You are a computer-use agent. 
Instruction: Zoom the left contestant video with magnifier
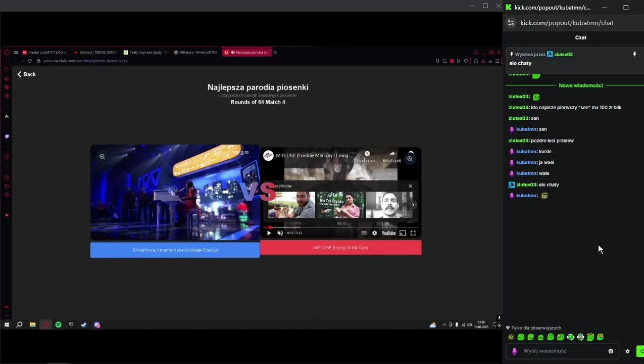102,157
